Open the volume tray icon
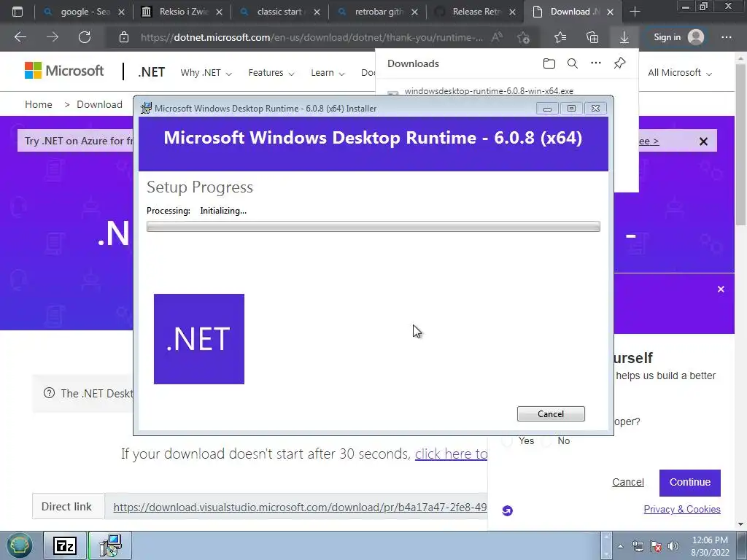Screen dimensions: 747x560 pyautogui.click(x=673, y=546)
